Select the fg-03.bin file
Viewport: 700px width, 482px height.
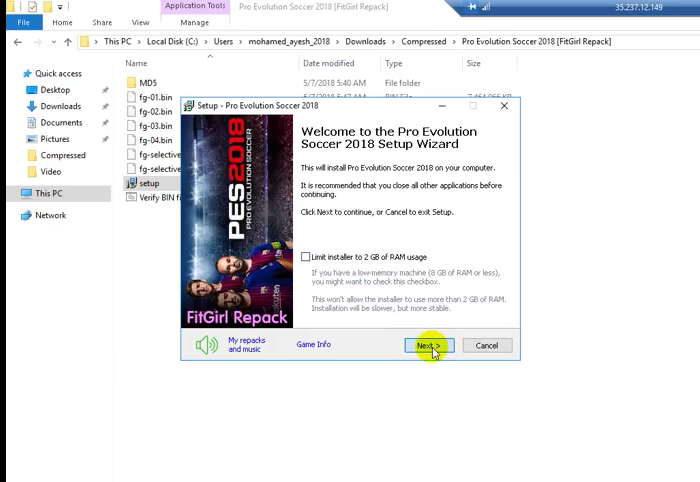tap(155, 126)
